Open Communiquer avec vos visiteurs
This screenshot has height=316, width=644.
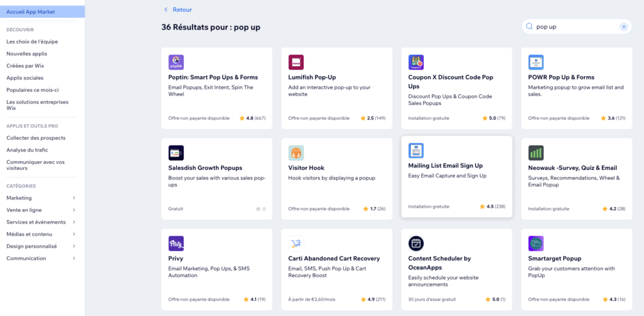point(35,165)
